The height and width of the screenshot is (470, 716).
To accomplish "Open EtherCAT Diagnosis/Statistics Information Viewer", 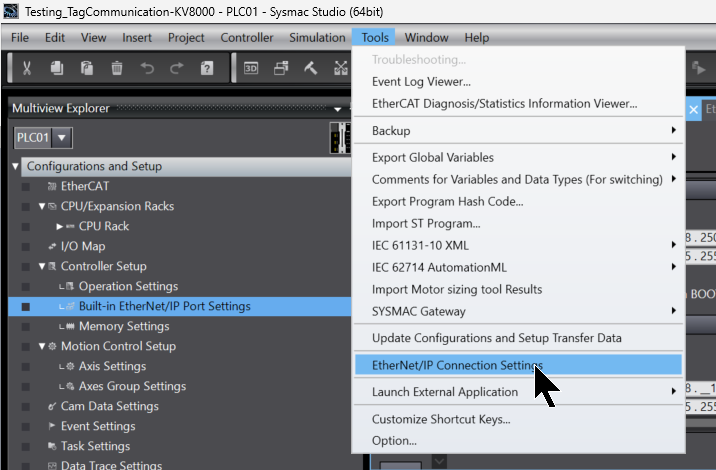I will point(518,103).
